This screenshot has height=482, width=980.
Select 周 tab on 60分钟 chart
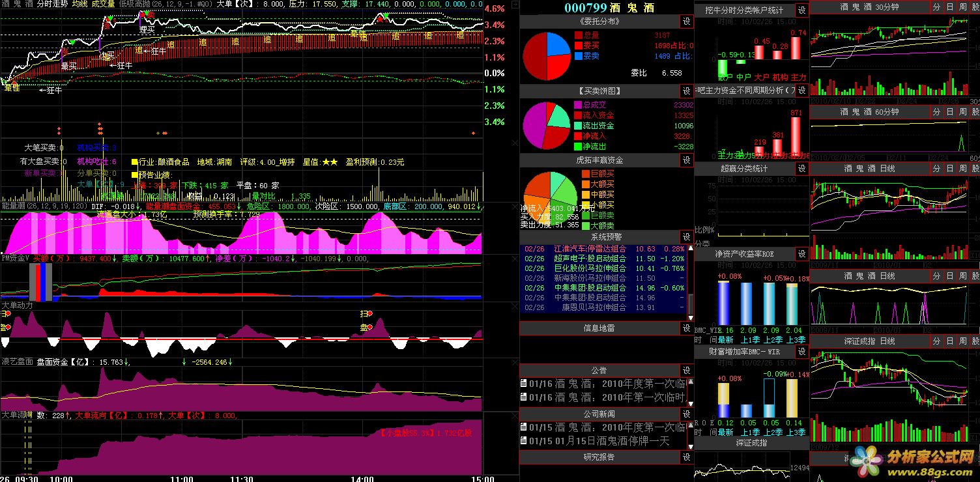pyautogui.click(x=962, y=112)
